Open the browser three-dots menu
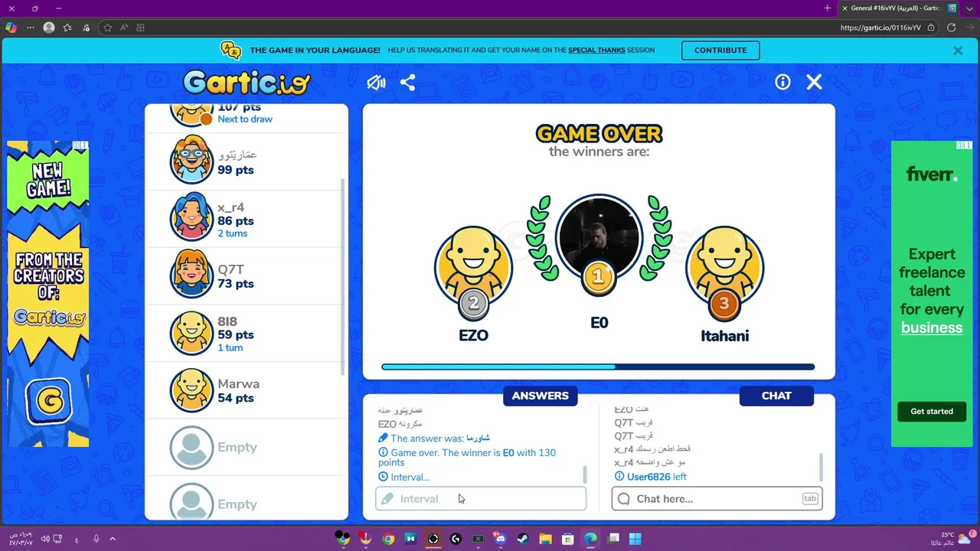The width and height of the screenshot is (980, 551). (31, 28)
